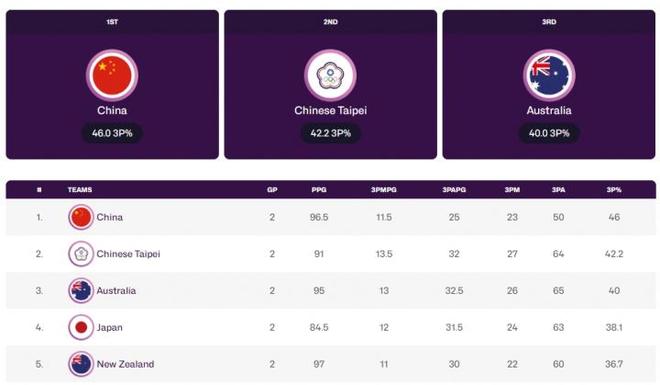Sort table by PPG column header

click(x=319, y=190)
